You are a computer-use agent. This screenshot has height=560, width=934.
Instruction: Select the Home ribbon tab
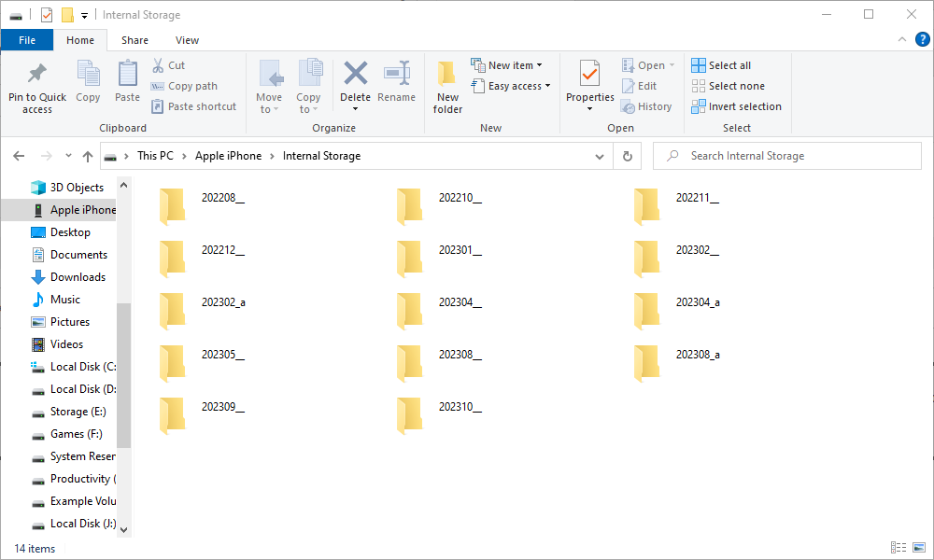pyautogui.click(x=79, y=40)
